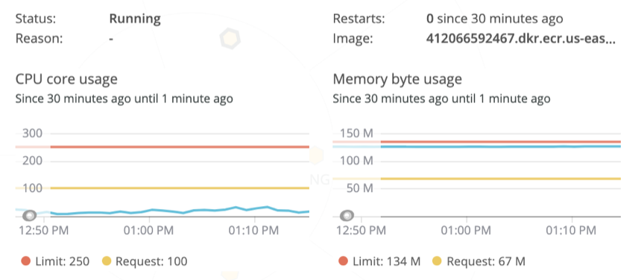Click the gray circle marker on CPU chart
Image resolution: width=644 pixels, height=280 pixels.
coord(30,215)
